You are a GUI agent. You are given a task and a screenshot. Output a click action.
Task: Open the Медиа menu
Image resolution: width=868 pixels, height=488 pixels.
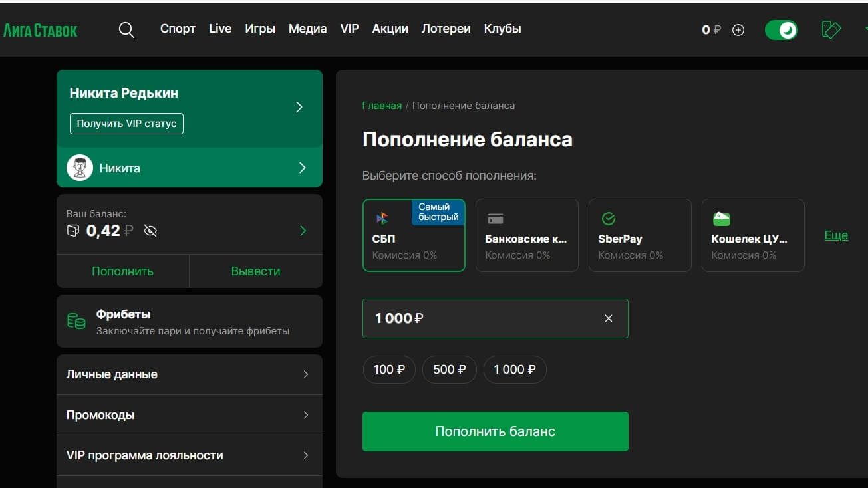coord(308,29)
